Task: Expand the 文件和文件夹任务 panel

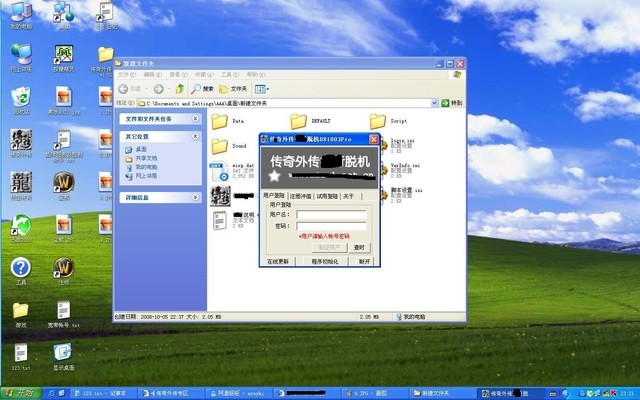Action: coord(196,119)
